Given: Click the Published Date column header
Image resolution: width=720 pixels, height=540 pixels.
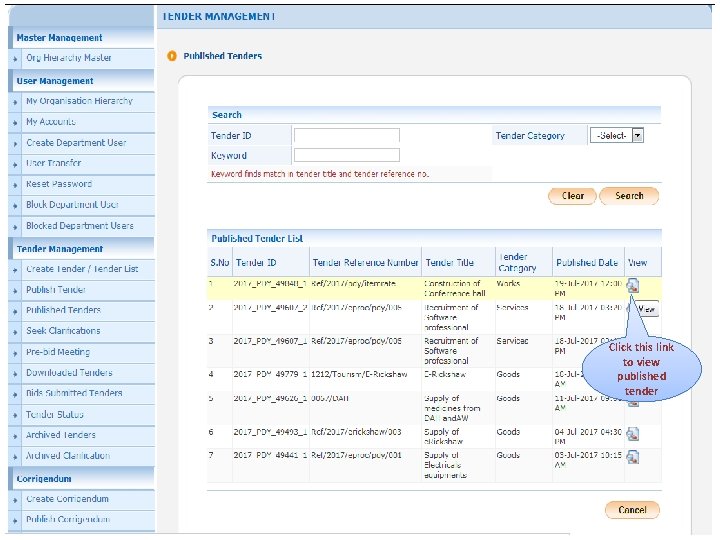Looking at the screenshot, I should click(x=587, y=263).
